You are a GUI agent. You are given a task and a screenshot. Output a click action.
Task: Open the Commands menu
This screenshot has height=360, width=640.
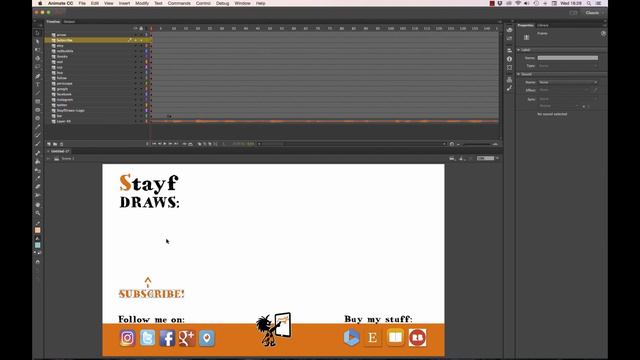[179, 3]
